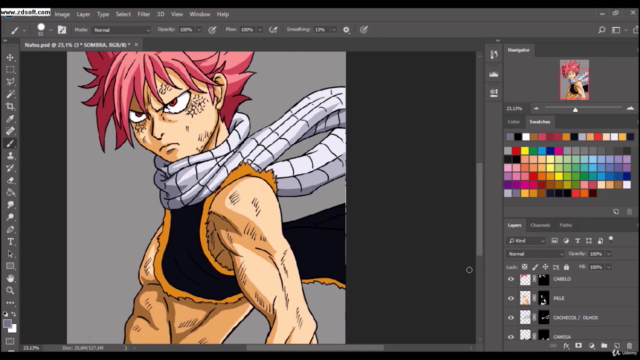Open the Filter menu

point(144,14)
